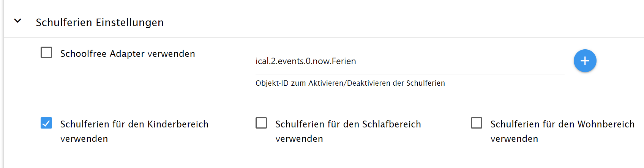Viewport: 644px width, 168px height.
Task: Select the Schoolfree Adapter verwenden label text
Action: click(x=128, y=54)
